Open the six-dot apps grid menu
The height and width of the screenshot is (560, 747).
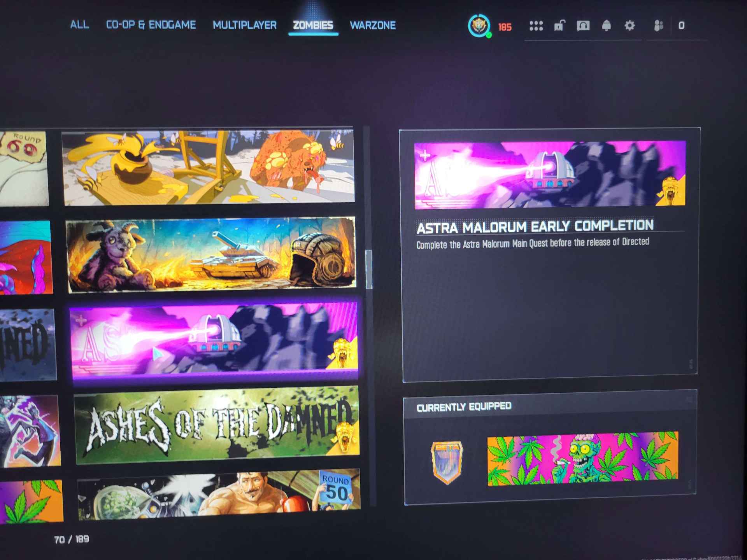point(536,26)
